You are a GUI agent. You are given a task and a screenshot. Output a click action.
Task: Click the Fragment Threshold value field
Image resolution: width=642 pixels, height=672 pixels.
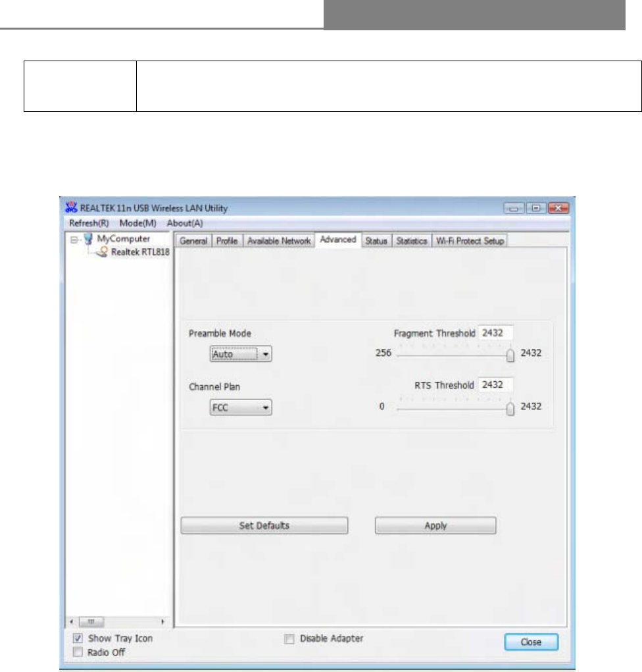click(495, 333)
